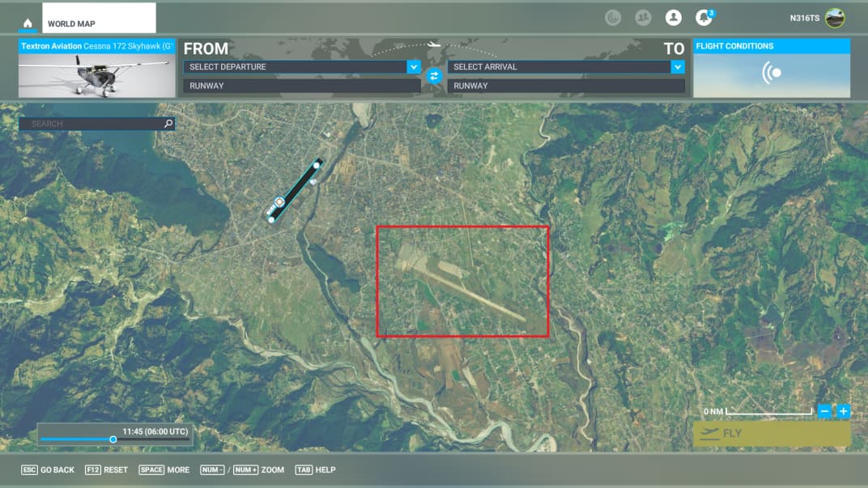Open the marketplace currency icon

pyautogui.click(x=613, y=18)
